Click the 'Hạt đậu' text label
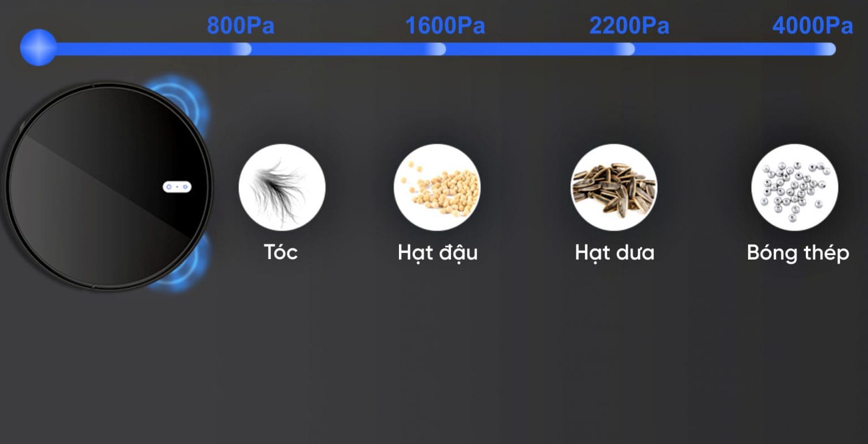The width and height of the screenshot is (868, 444). click(438, 253)
